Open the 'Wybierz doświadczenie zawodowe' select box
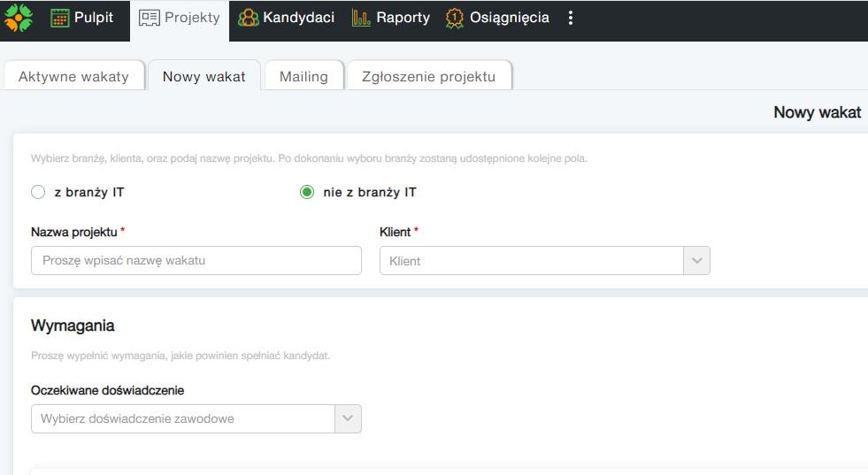The image size is (868, 475). 182,418
